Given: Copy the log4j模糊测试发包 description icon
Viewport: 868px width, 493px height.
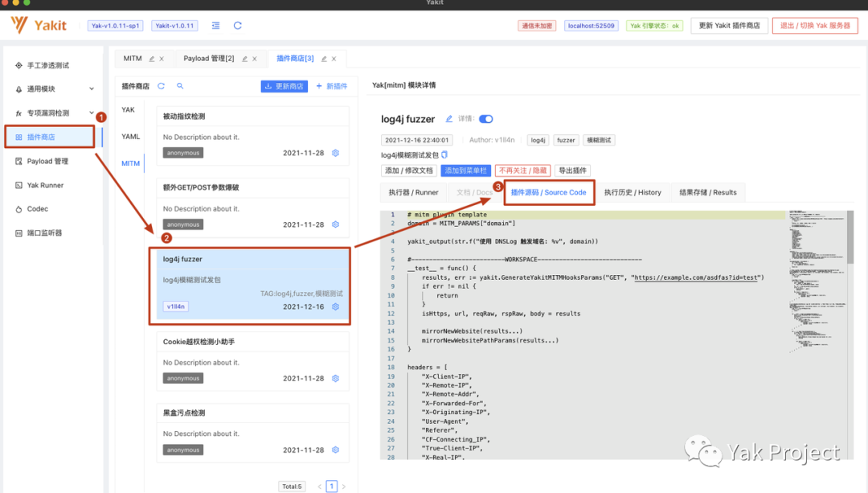Looking at the screenshot, I should (444, 155).
